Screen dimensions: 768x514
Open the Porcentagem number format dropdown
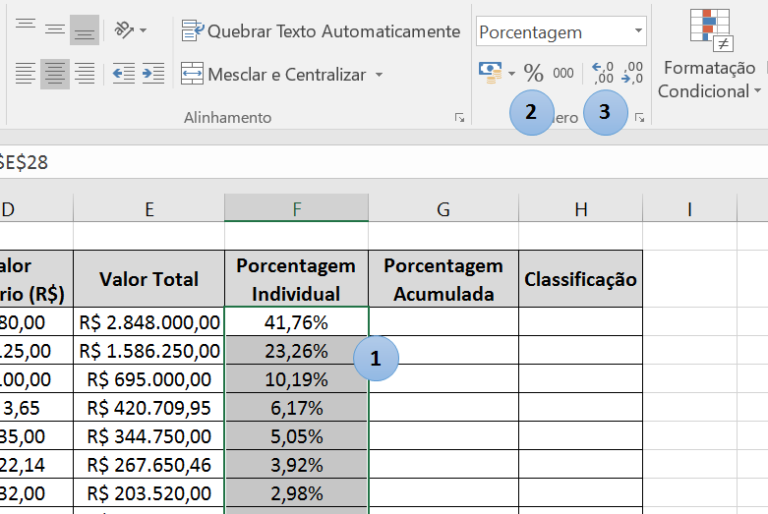point(638,31)
